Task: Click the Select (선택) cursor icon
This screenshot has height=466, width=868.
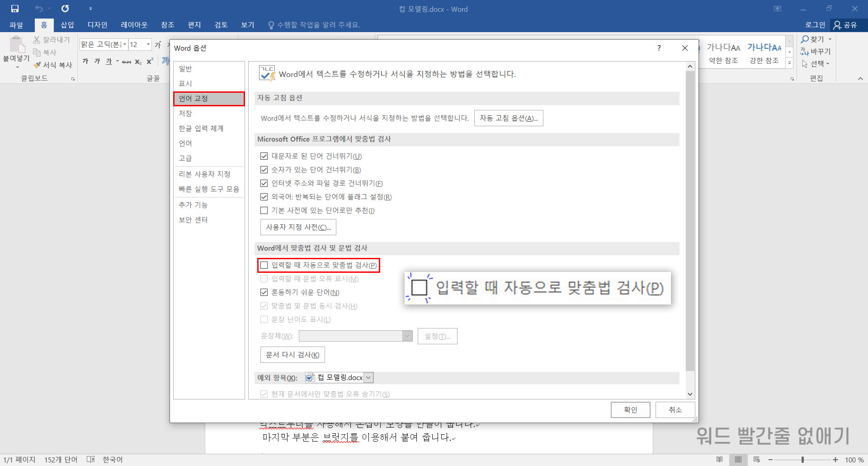Action: click(x=805, y=64)
